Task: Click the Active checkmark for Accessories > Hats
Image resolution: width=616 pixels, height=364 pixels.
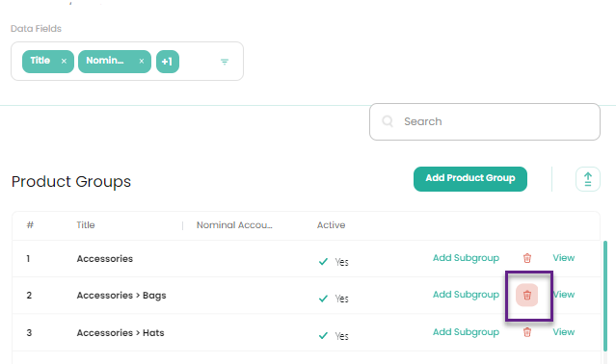Action: point(323,336)
